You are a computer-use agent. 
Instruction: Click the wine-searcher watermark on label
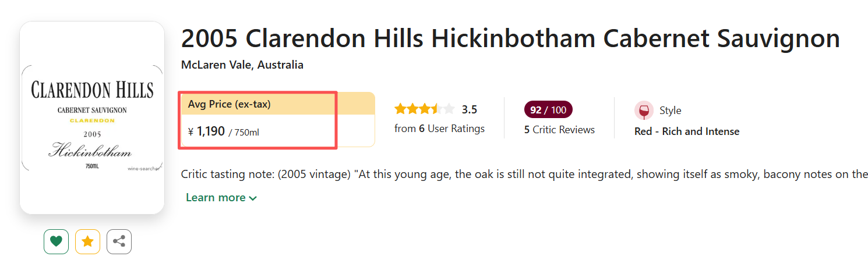(x=143, y=169)
